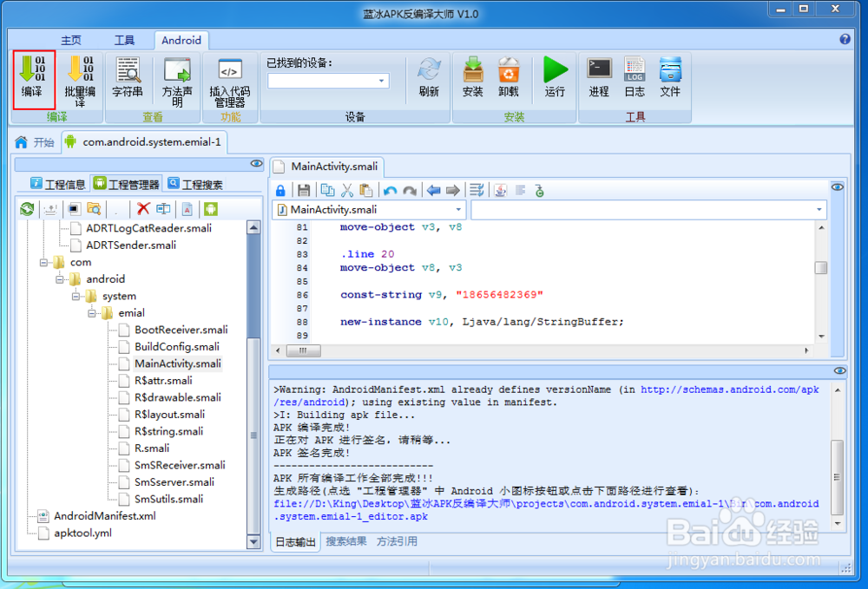The height and width of the screenshot is (589, 868).
Task: Click the code editor horizontal scrollbar thumb
Action: (303, 350)
